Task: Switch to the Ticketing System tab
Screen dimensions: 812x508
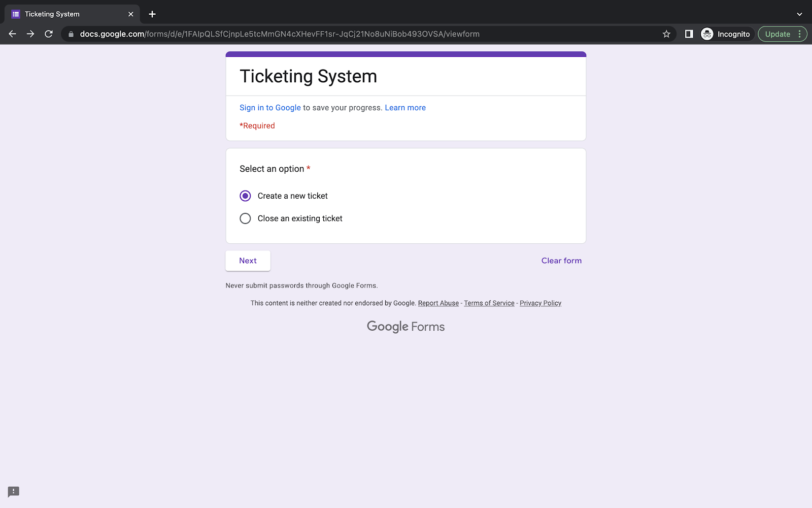Action: 72,14
